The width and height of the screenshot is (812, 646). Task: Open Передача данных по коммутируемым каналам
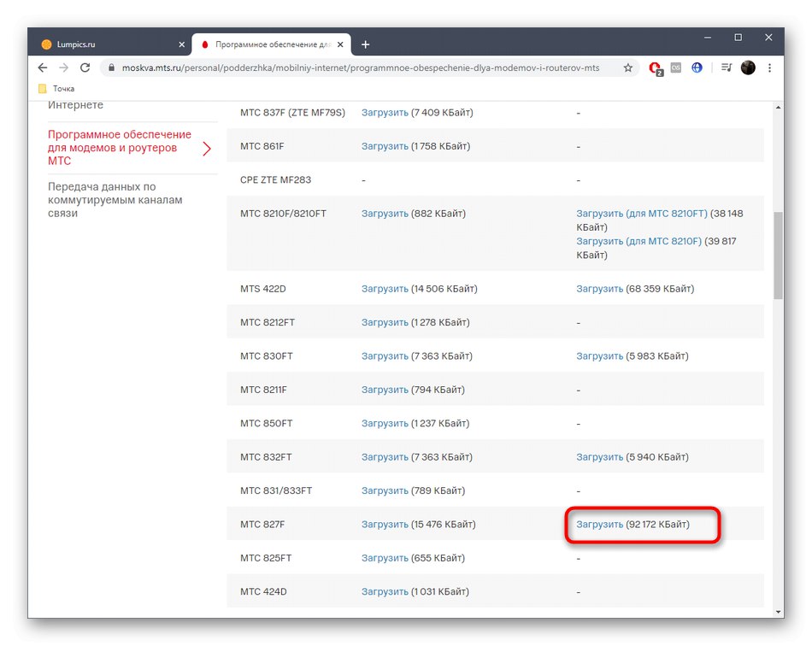(x=115, y=200)
